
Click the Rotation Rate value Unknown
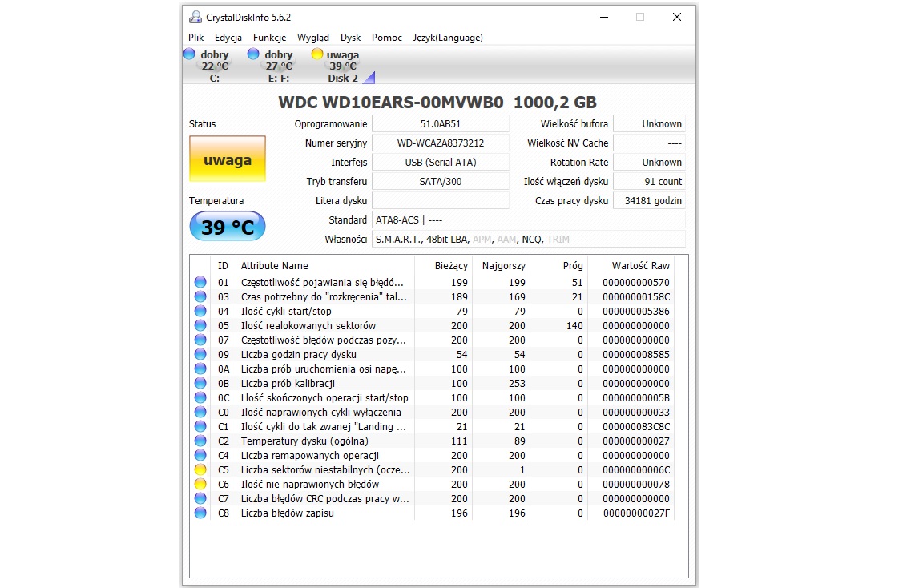click(649, 163)
